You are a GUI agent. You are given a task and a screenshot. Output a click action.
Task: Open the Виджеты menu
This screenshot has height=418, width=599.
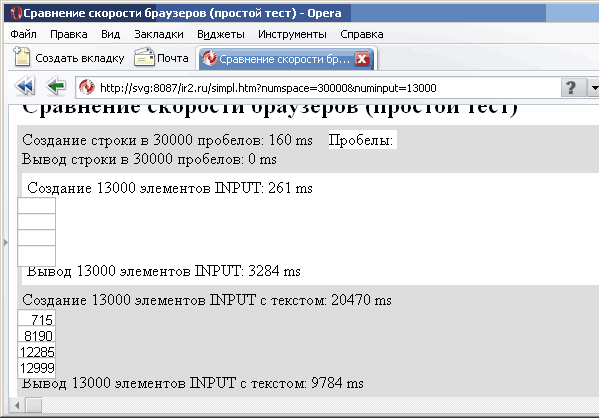click(221, 34)
